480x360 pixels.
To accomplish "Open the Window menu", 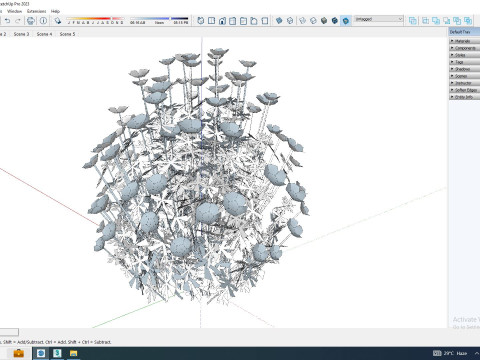I will click(x=14, y=11).
